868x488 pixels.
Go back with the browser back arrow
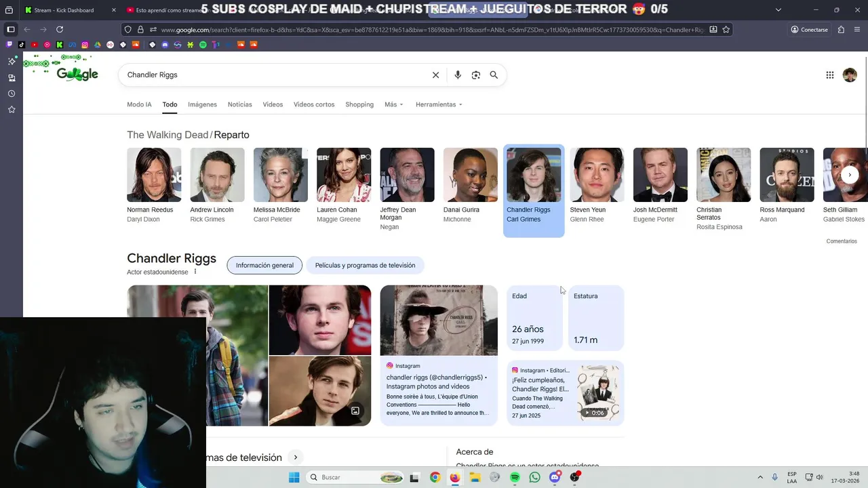click(x=27, y=29)
